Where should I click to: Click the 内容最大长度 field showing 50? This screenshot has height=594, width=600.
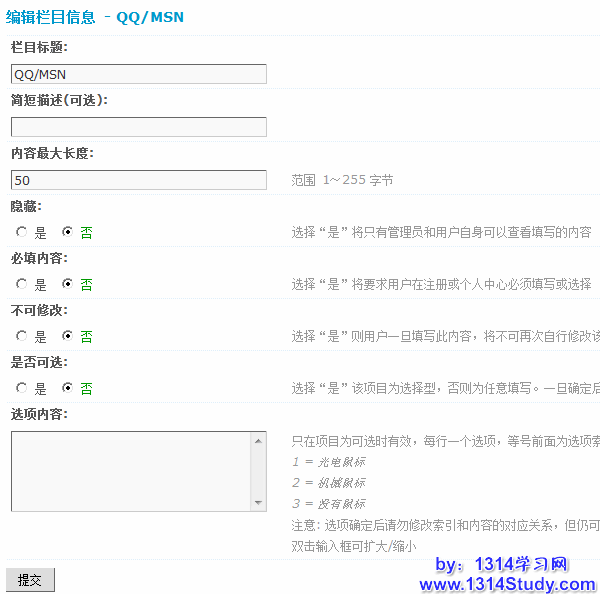click(x=138, y=180)
